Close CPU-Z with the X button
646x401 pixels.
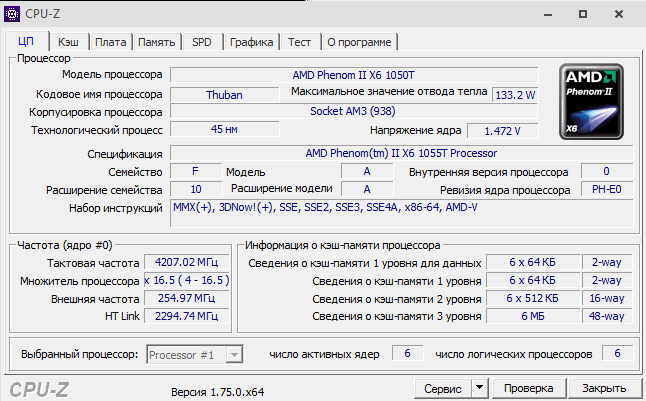coord(619,14)
